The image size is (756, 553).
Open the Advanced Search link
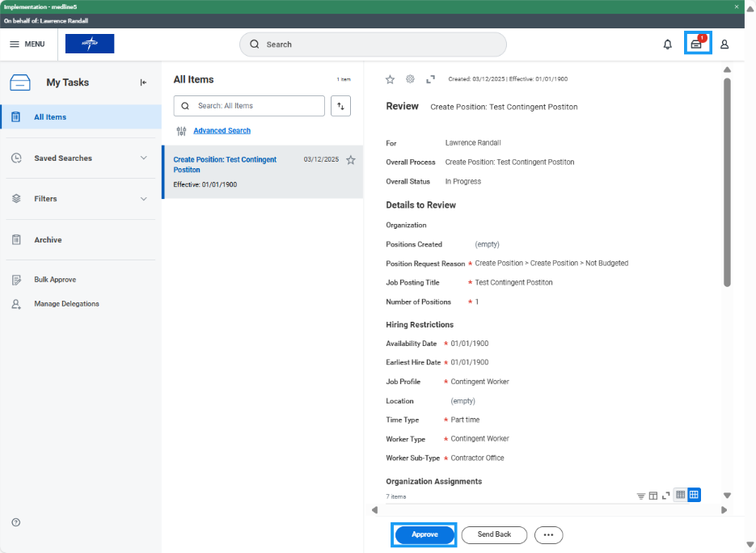(222, 131)
